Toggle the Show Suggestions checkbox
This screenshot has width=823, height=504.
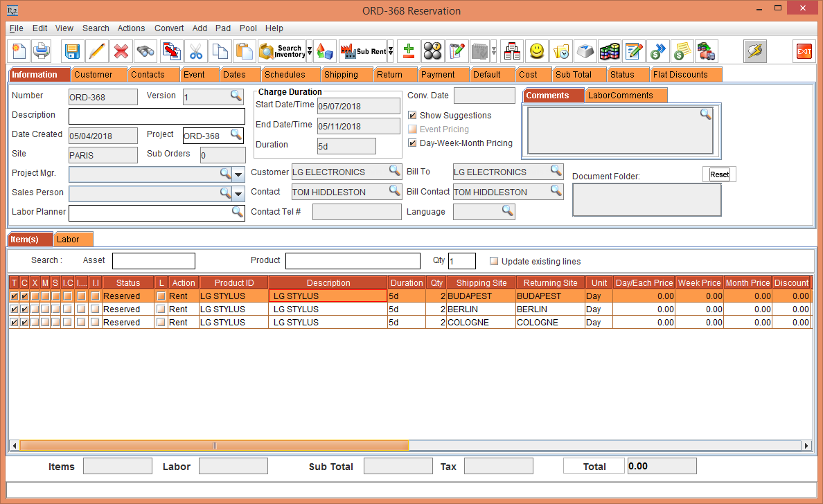point(413,116)
